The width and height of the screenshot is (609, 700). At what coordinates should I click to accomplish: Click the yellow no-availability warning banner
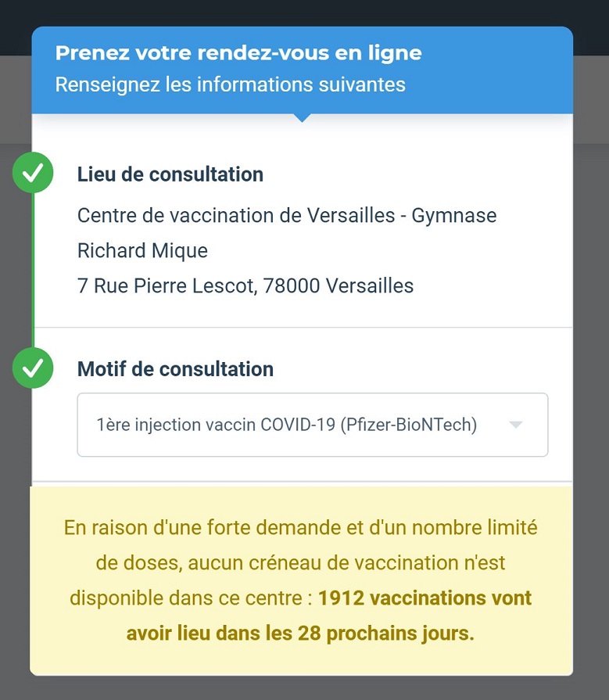click(301, 581)
